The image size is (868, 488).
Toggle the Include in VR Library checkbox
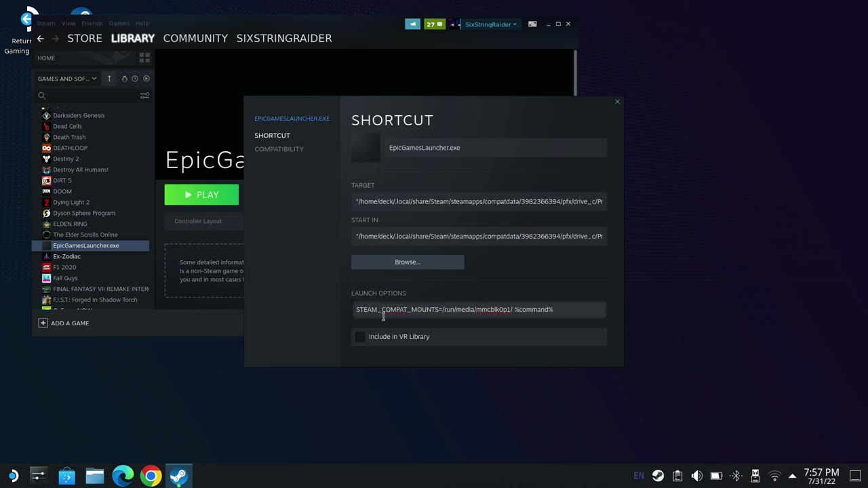coord(360,337)
